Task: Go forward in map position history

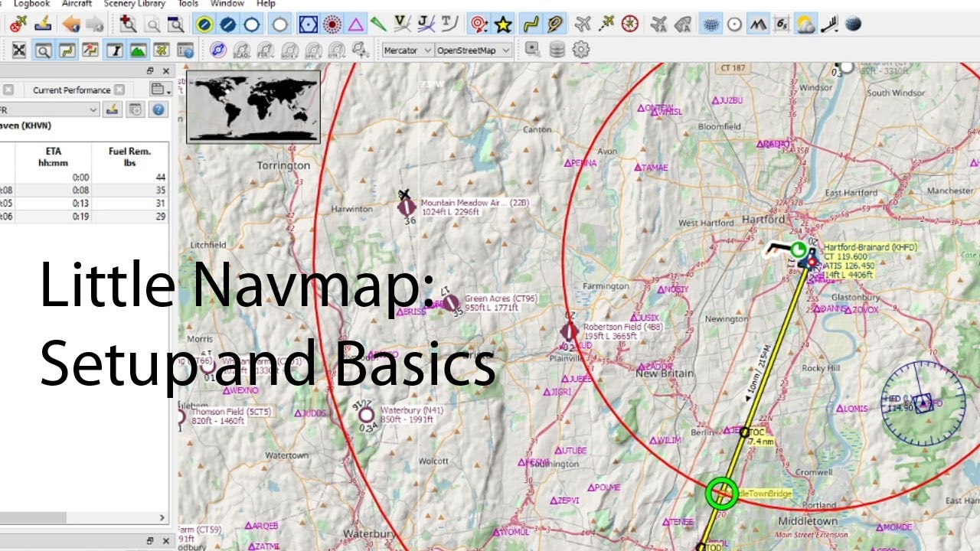Action: pyautogui.click(x=94, y=24)
